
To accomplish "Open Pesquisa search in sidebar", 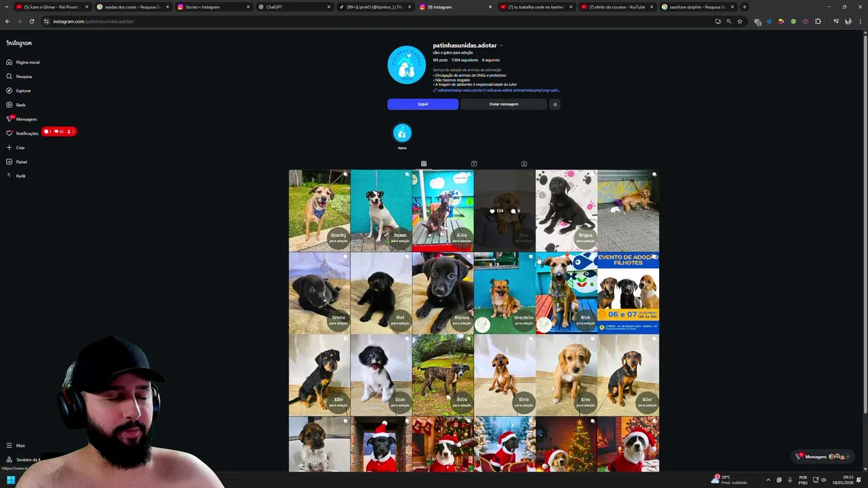I will coord(19,77).
